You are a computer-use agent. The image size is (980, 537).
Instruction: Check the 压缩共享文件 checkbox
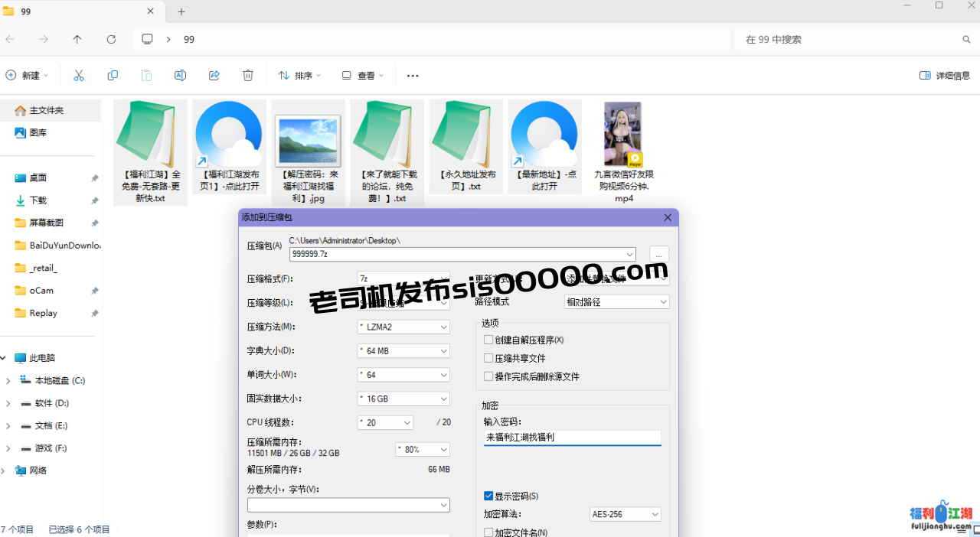pos(488,357)
